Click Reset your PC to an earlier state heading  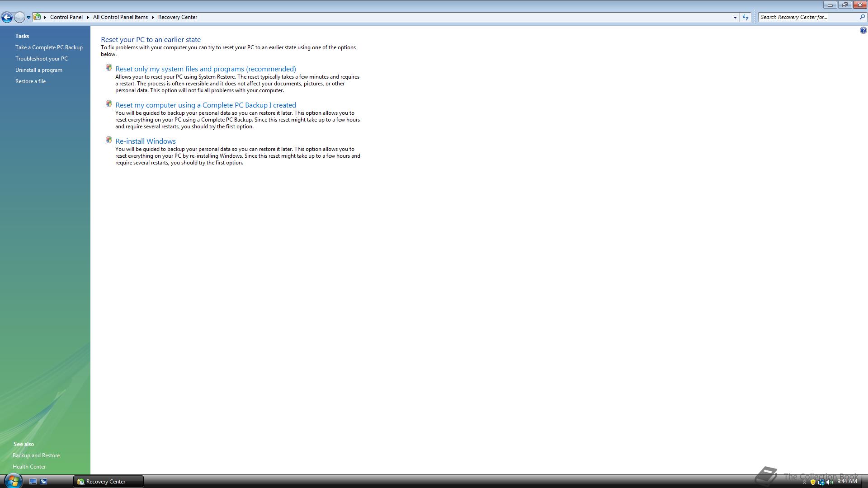tap(151, 40)
